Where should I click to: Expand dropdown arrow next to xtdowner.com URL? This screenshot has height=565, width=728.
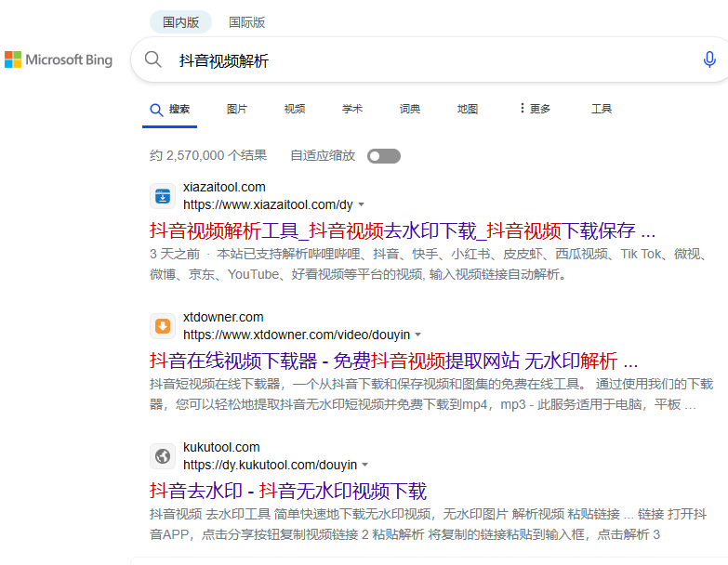pos(417,335)
